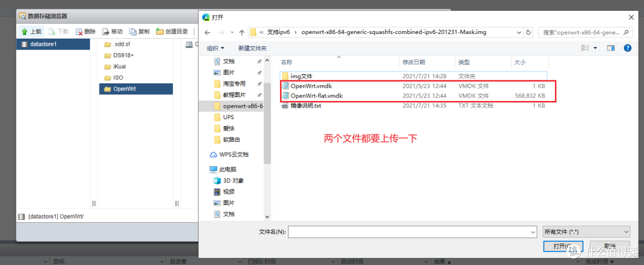This screenshot has width=644, height=265.
Task: Open 淘宝专用 folder in sidebar
Action: tap(234, 84)
